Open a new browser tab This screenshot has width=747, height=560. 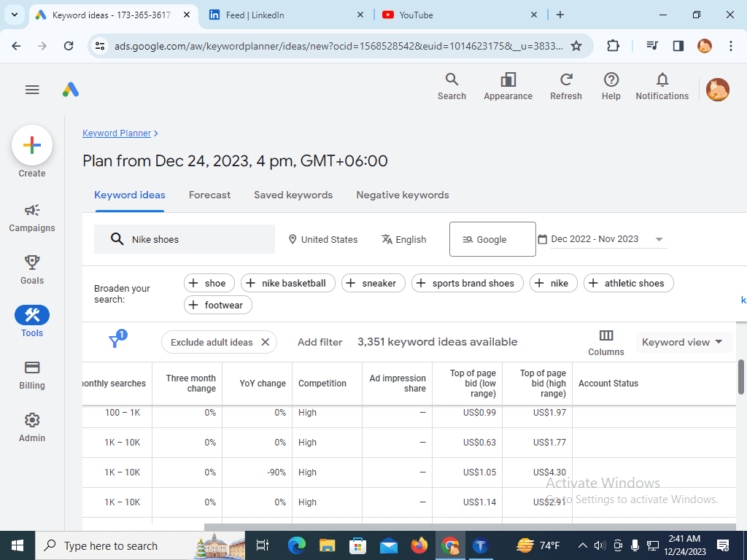click(560, 15)
